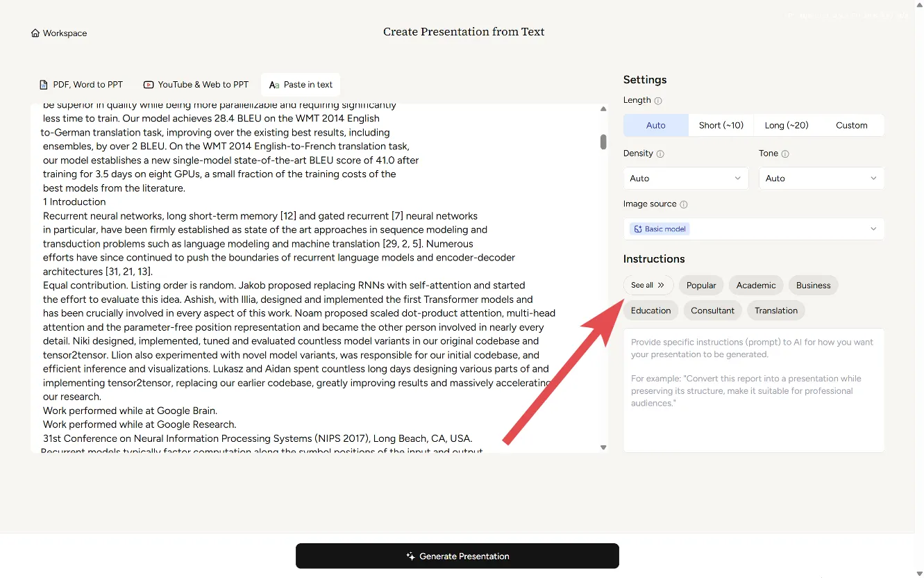Click the info icon beside Density
The image size is (924, 578).
[x=660, y=154]
